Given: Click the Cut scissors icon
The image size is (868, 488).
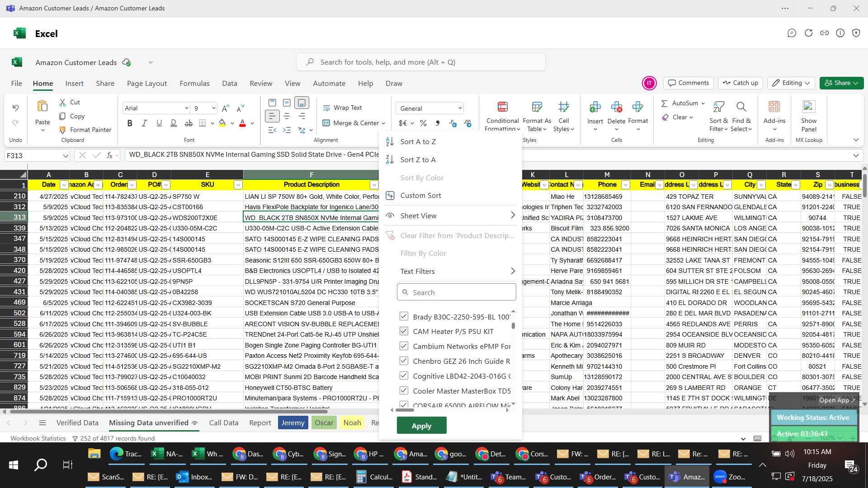Looking at the screenshot, I should 63,103.
